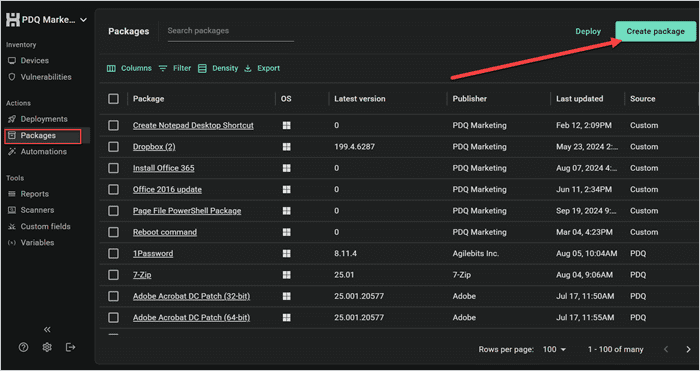This screenshot has height=371, width=700.
Task: Open Vulnerabilities sidebar item
Action: coord(46,77)
